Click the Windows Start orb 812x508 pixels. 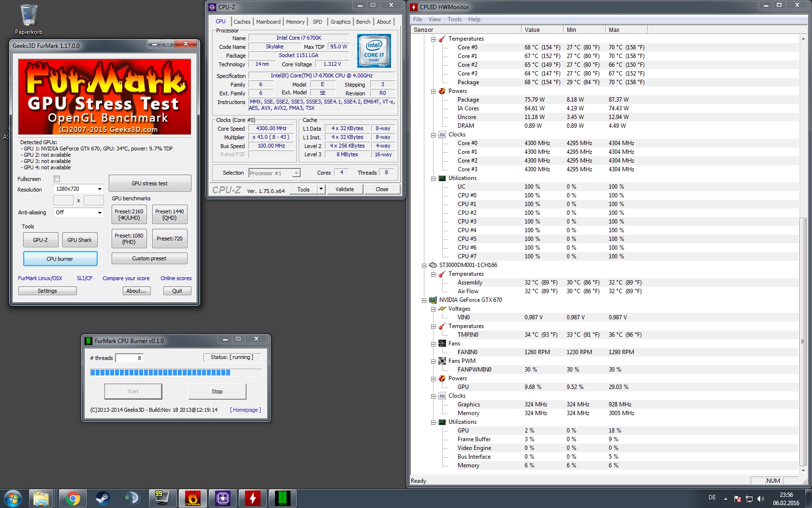[13, 498]
